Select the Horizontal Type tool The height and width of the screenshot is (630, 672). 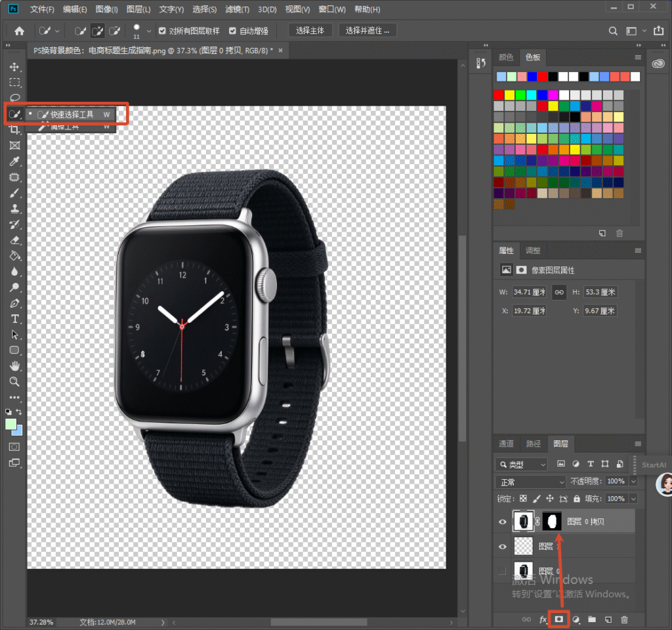[14, 319]
